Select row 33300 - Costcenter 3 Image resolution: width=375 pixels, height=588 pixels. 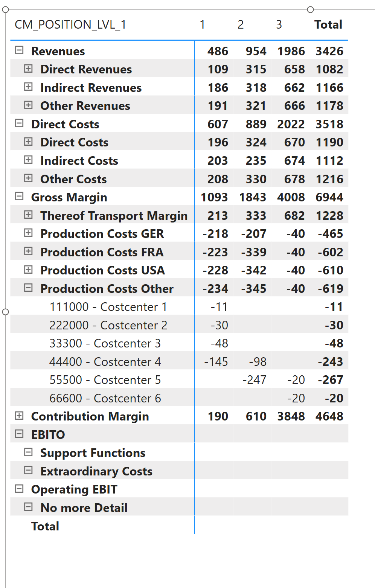[105, 343]
